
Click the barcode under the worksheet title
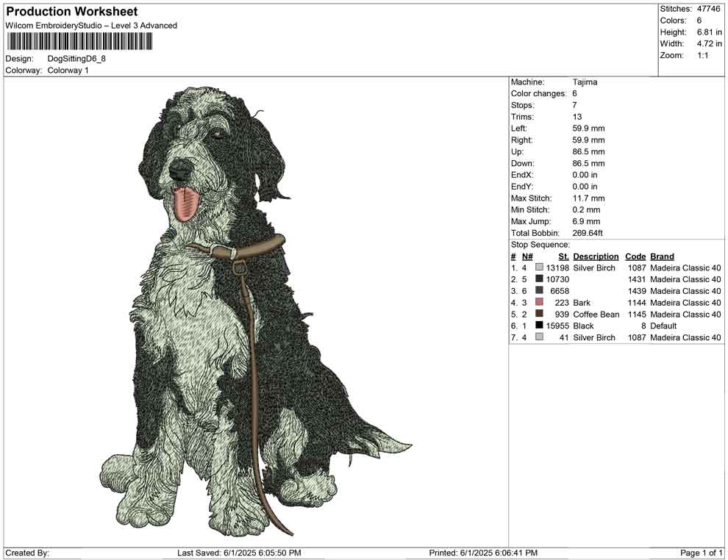[79, 41]
